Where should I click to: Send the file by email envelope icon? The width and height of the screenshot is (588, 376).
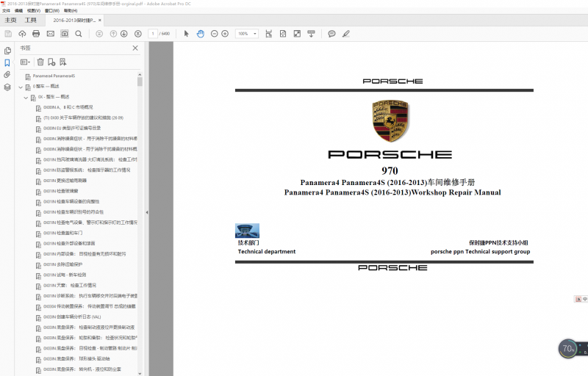[50, 34]
